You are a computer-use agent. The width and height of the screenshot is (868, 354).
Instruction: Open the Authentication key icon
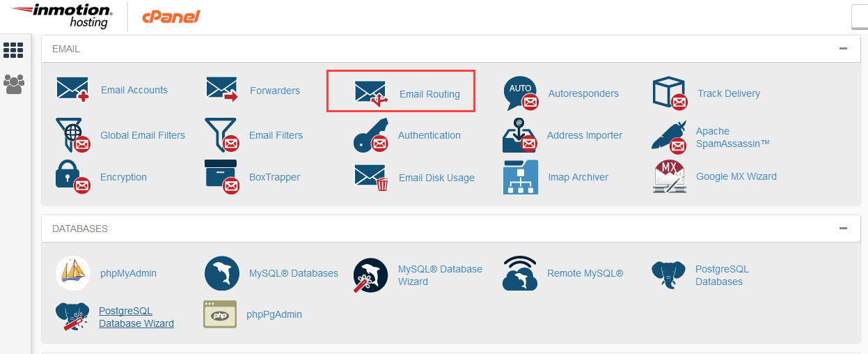pos(370,135)
